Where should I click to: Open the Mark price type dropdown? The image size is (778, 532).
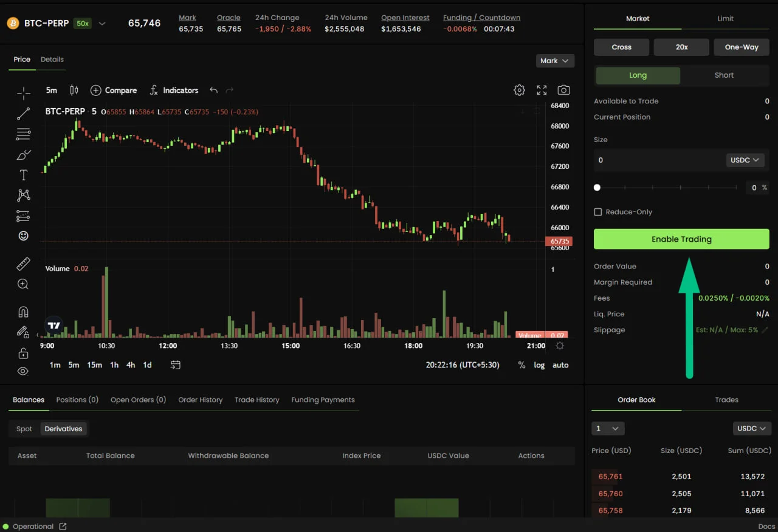pos(555,61)
